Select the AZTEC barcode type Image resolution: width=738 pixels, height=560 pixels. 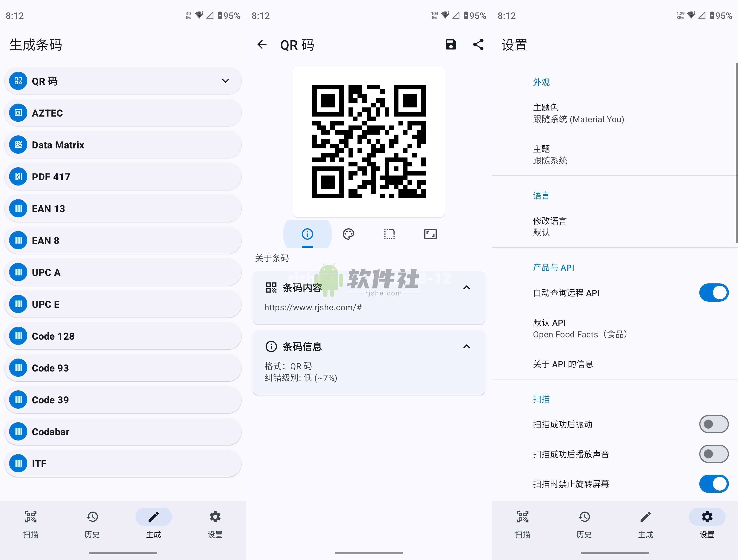click(123, 113)
